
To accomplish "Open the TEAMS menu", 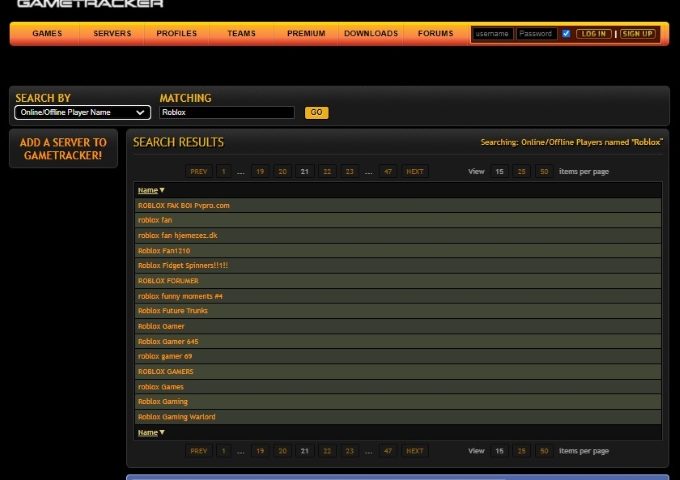I will 241,33.
